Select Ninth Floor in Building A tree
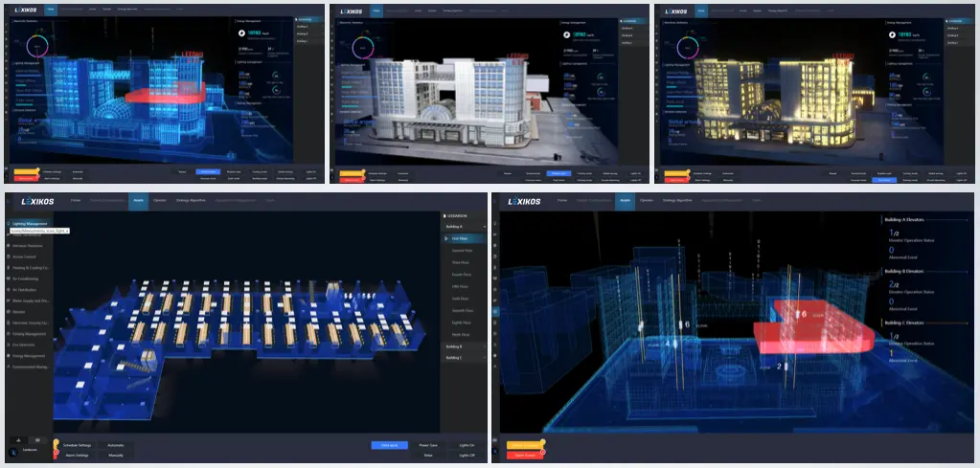The height and width of the screenshot is (468, 980). pos(463,334)
